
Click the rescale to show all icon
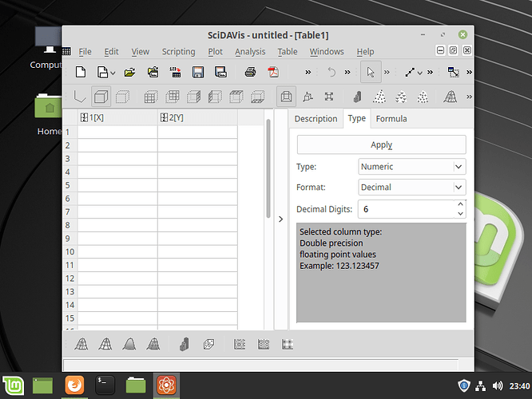454,72
